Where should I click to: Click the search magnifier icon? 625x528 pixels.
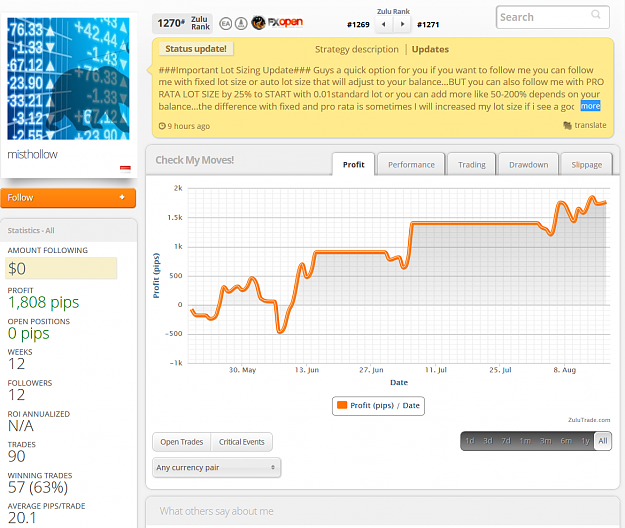click(596, 15)
